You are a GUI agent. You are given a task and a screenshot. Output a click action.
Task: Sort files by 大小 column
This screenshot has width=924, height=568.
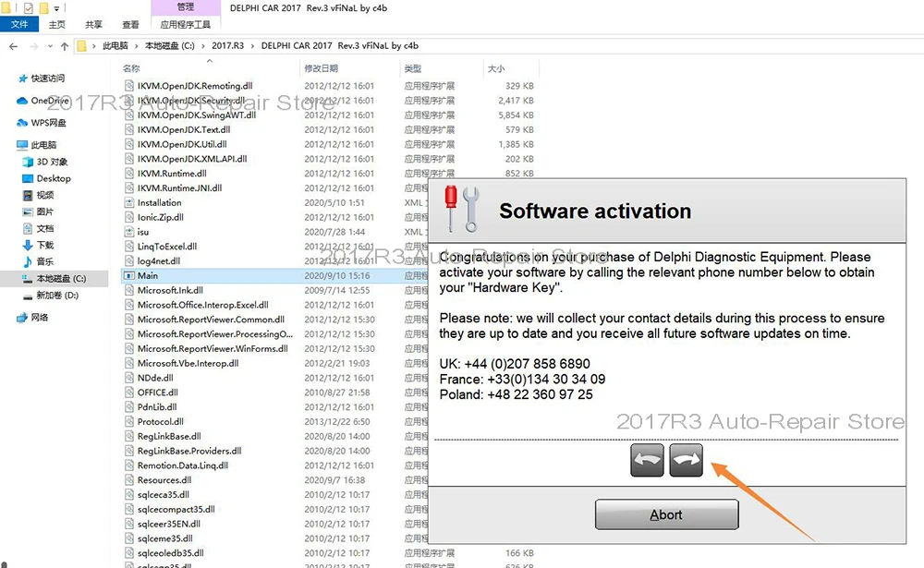(x=496, y=68)
